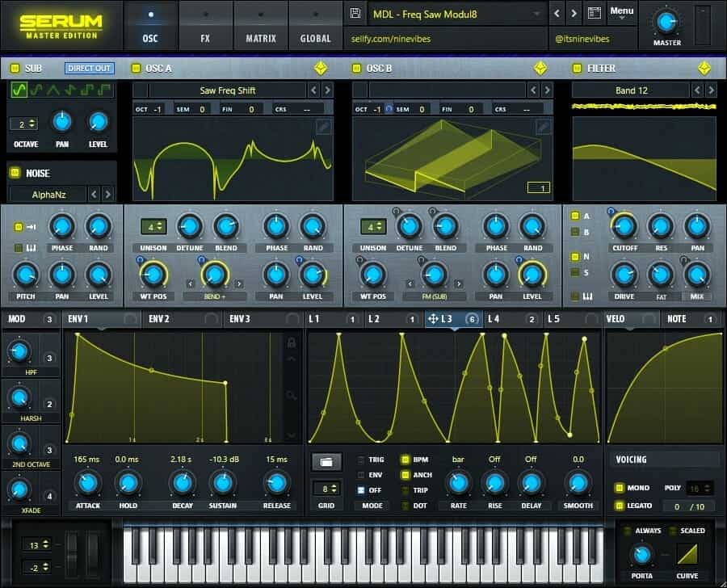Open the MDL - Freq Saw Modul8 preset dropdown
Image resolution: width=727 pixels, height=588 pixels.
click(x=457, y=14)
